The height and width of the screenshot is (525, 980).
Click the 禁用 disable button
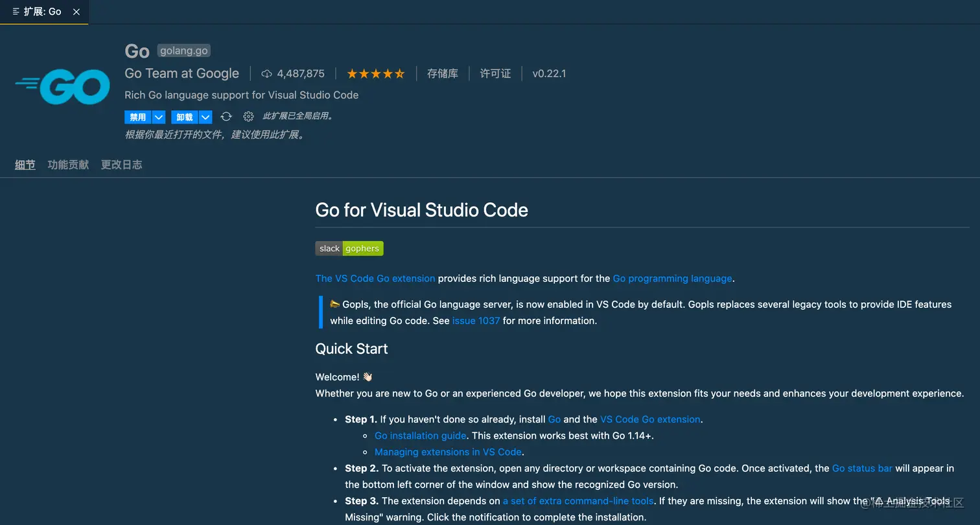point(138,117)
